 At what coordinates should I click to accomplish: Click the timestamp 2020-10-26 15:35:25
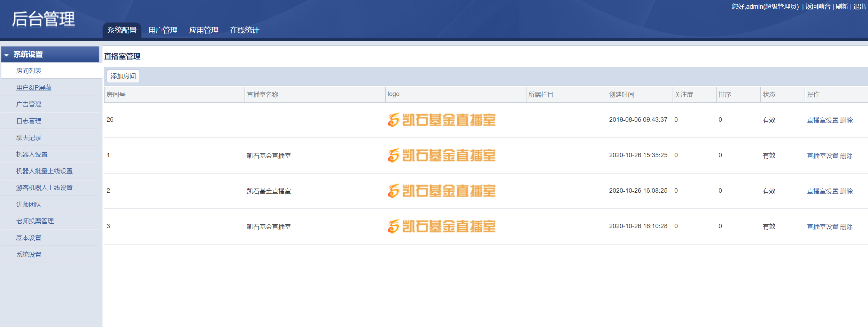coord(638,155)
